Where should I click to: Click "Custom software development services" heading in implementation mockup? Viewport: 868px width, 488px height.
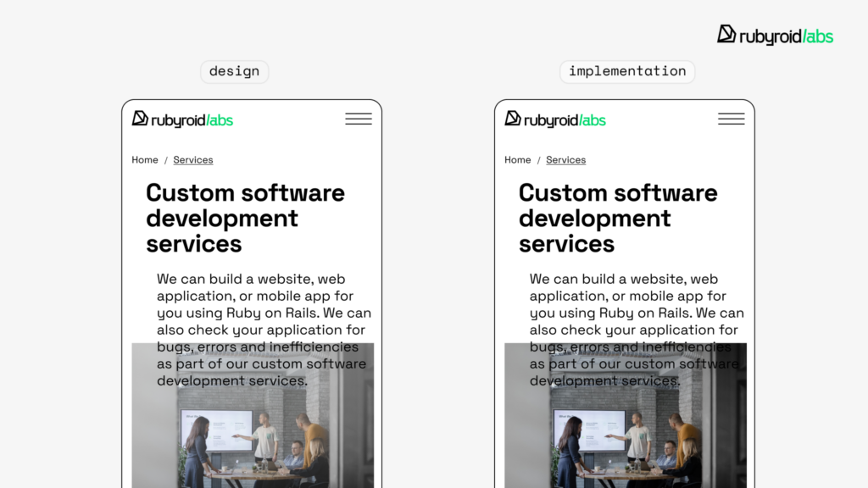click(618, 219)
